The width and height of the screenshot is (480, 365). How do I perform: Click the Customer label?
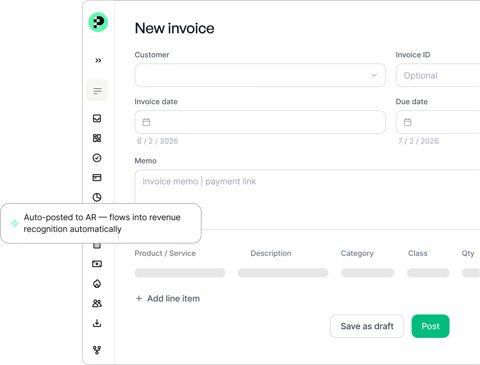152,55
